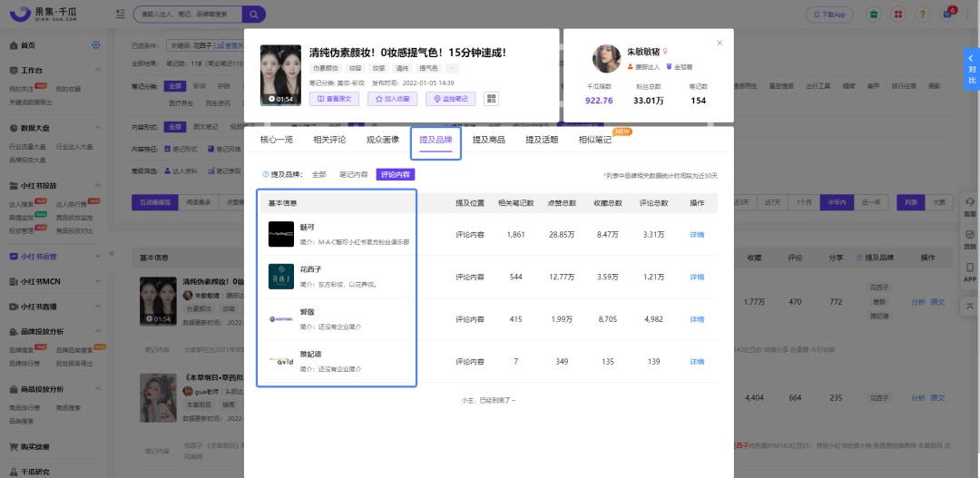
Task: Click the purple search magnifier button
Action: coord(254,14)
